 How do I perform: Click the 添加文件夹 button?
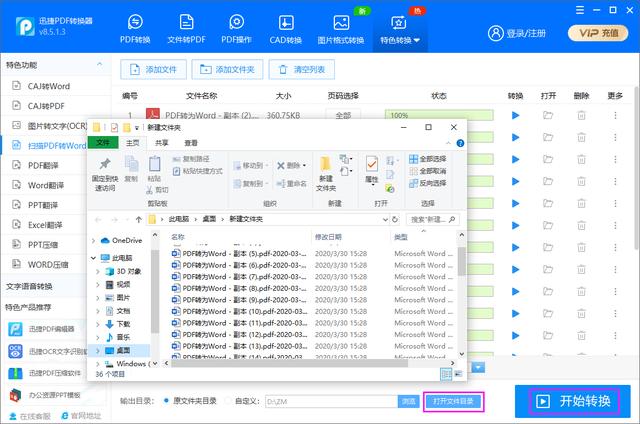(x=227, y=69)
